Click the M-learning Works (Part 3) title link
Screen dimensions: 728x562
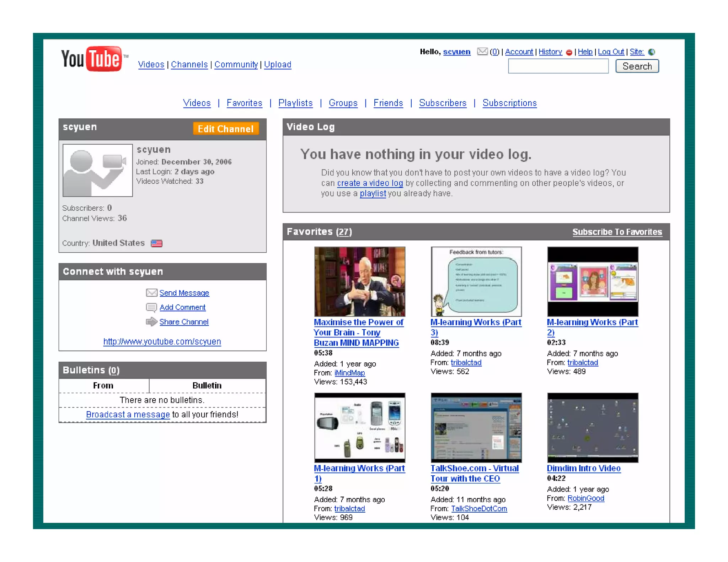pos(476,327)
